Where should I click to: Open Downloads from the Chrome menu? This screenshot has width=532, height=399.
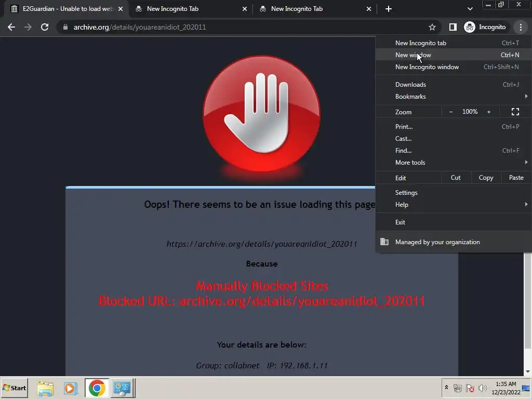point(454,85)
